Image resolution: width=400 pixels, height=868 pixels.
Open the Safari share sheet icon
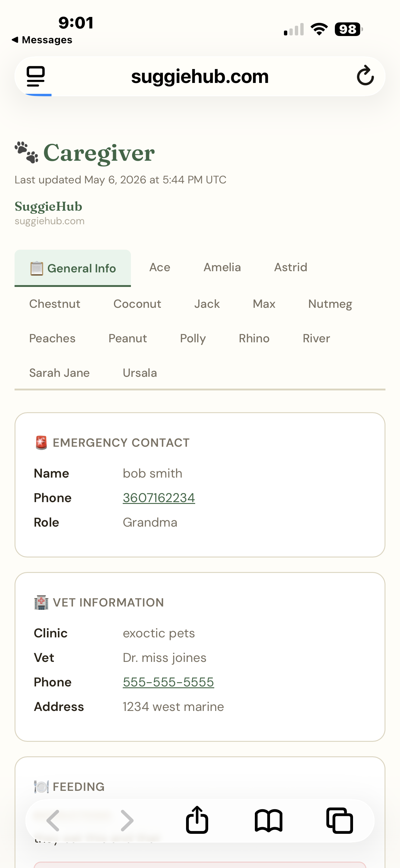tap(197, 820)
